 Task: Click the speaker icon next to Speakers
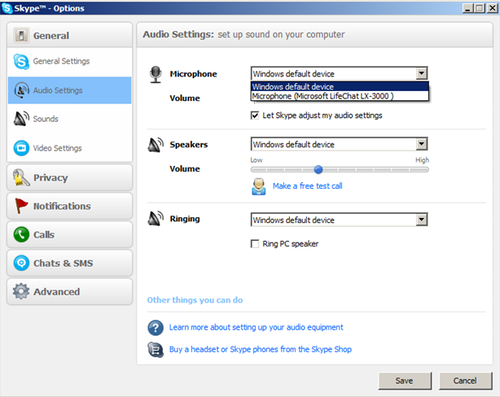pos(156,145)
